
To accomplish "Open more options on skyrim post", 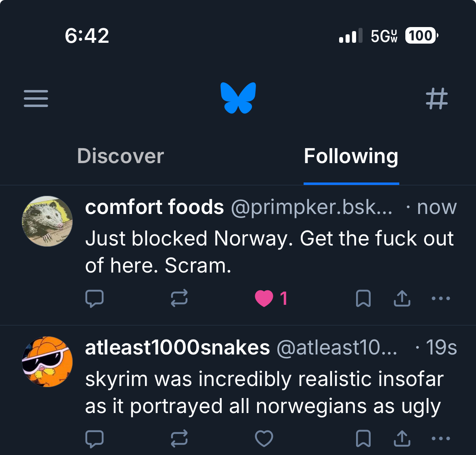I will [x=440, y=439].
